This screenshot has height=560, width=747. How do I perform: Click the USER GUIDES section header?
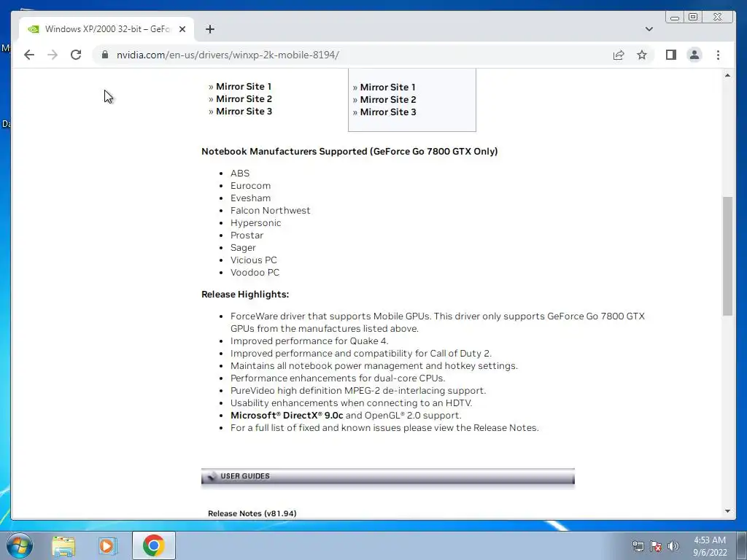[x=388, y=476]
